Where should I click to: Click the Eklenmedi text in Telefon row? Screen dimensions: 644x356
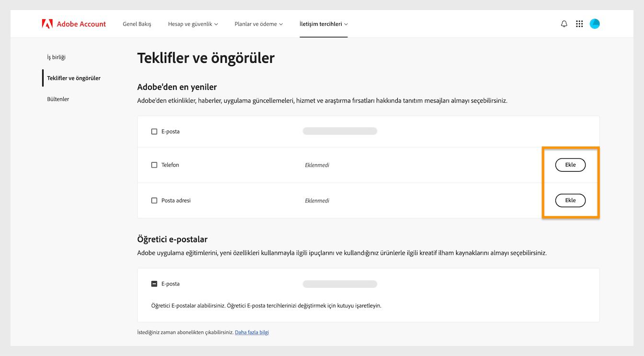(x=317, y=165)
